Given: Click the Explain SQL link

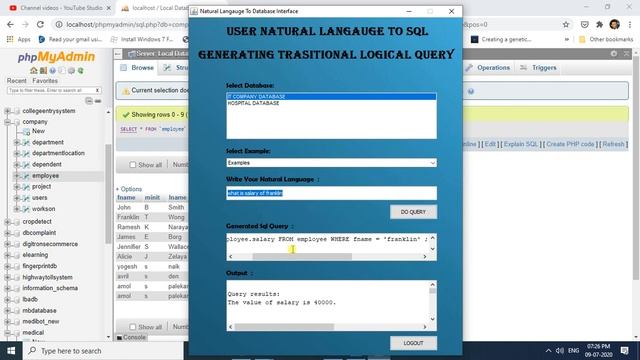Looking at the screenshot, I should [520, 144].
